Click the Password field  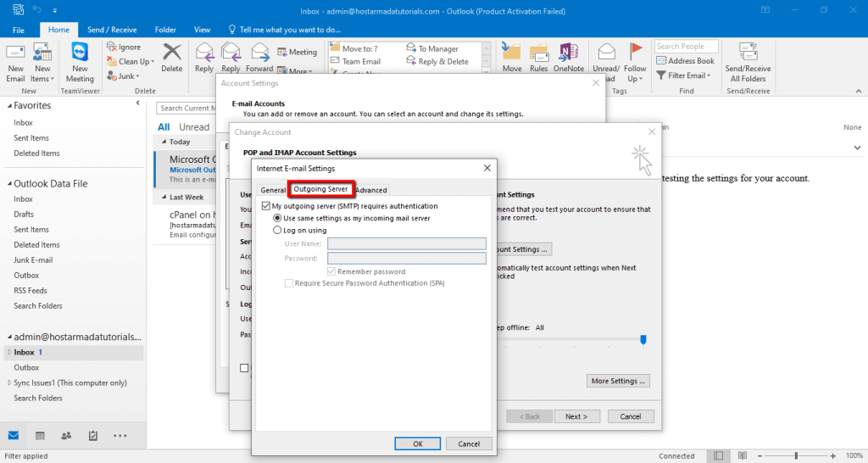[407, 258]
